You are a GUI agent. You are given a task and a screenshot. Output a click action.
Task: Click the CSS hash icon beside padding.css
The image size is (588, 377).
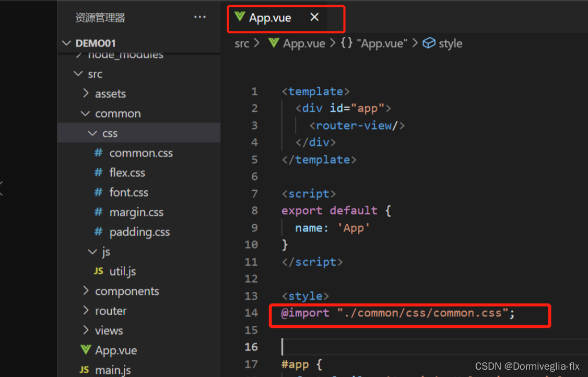98,232
